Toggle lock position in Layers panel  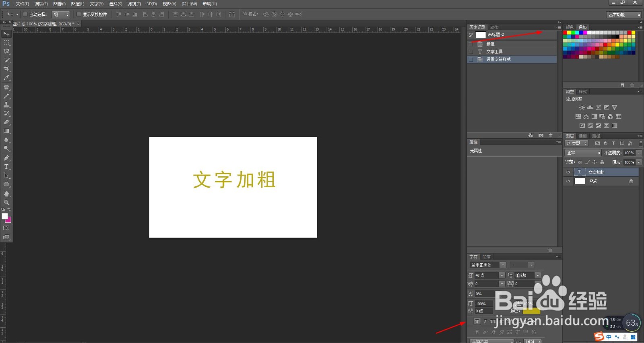(x=594, y=162)
